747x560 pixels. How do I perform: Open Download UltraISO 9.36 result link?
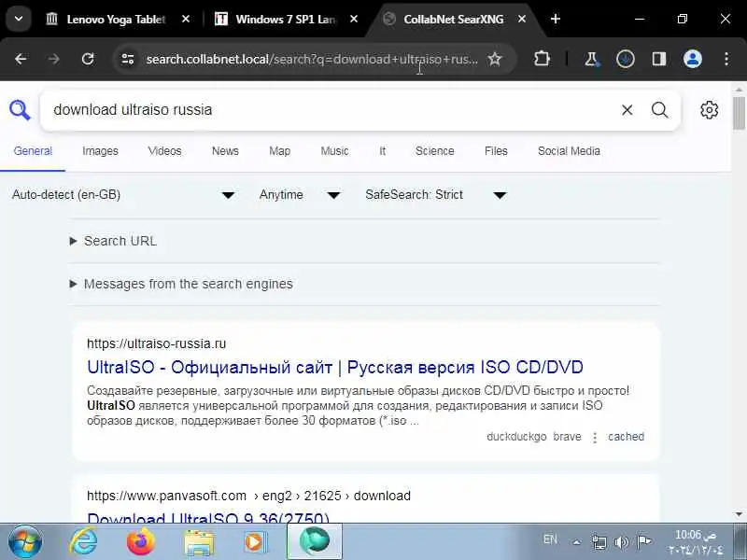(x=208, y=517)
